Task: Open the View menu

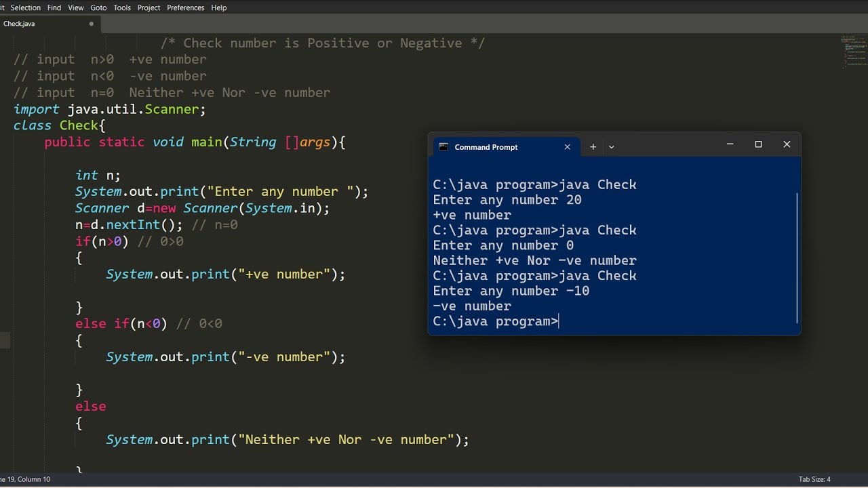Action: point(76,7)
